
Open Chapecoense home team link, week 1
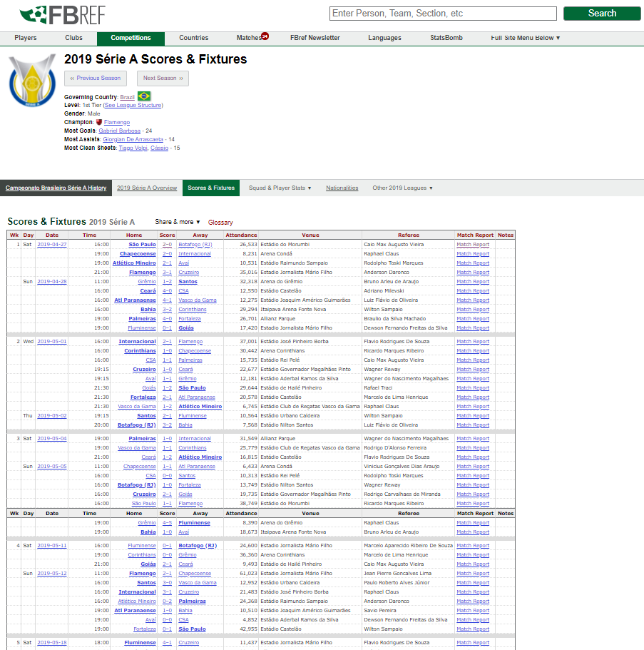pos(138,254)
